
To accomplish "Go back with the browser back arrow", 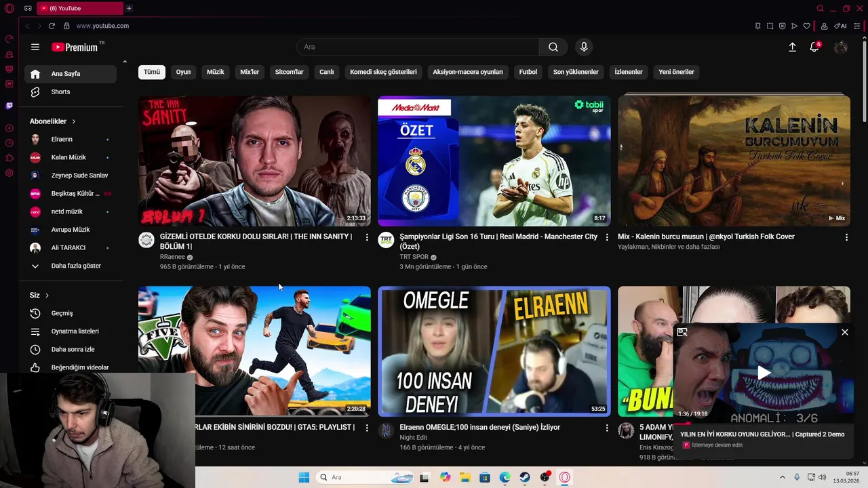I will [x=27, y=26].
